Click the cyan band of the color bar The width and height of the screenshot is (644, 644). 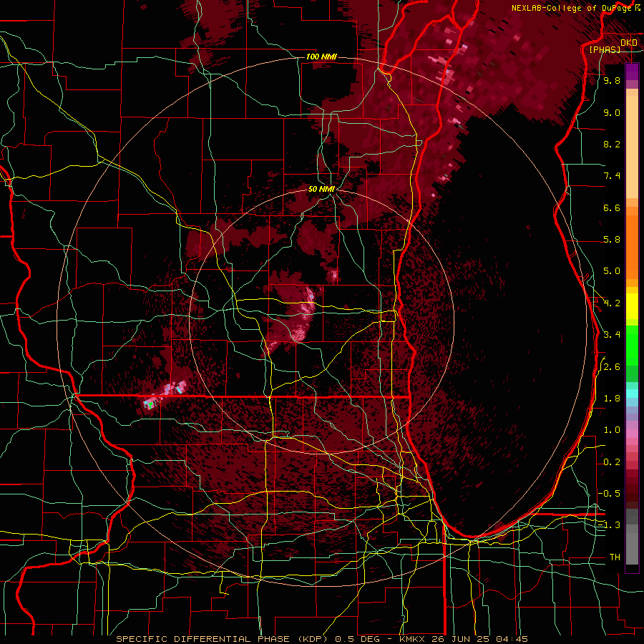[632, 394]
